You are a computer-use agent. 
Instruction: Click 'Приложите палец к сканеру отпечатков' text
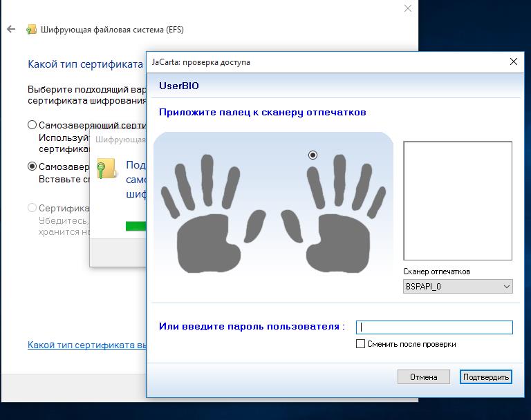[x=263, y=113]
